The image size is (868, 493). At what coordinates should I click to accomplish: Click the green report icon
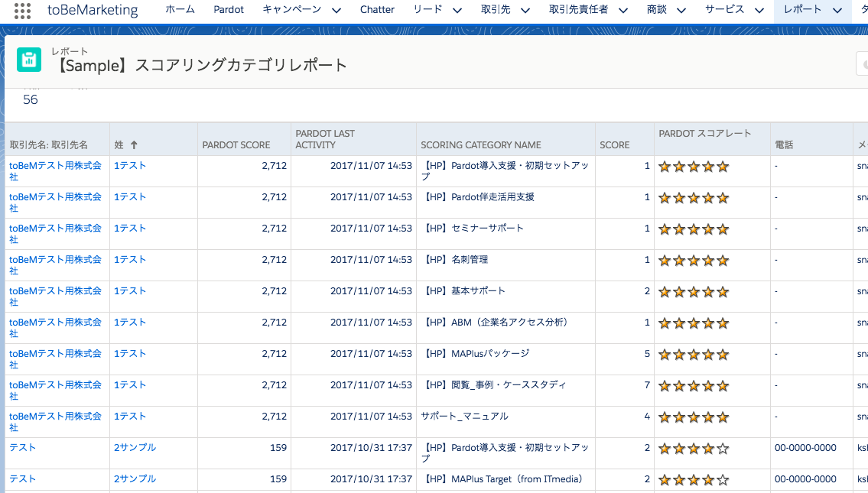point(29,60)
